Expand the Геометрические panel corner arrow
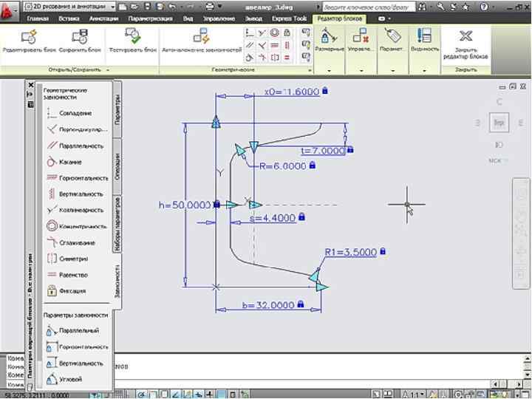The height and width of the screenshot is (399, 532). 310,70
